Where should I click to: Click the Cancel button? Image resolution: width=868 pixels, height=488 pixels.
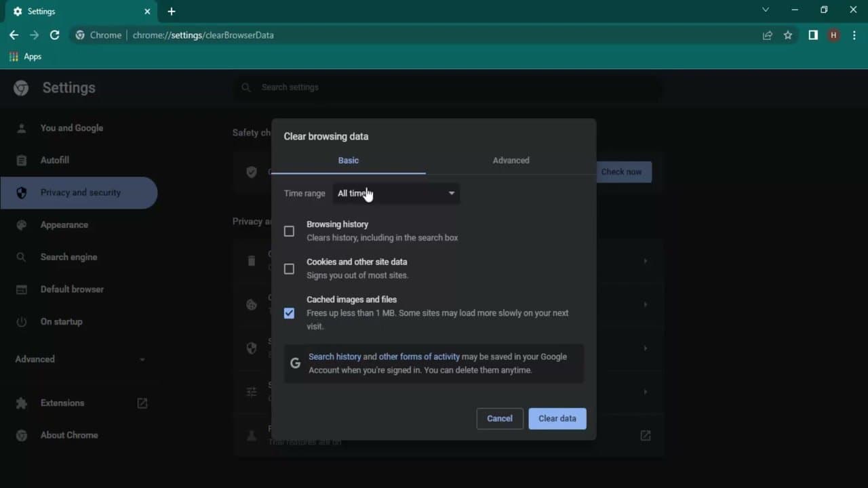pos(500,419)
